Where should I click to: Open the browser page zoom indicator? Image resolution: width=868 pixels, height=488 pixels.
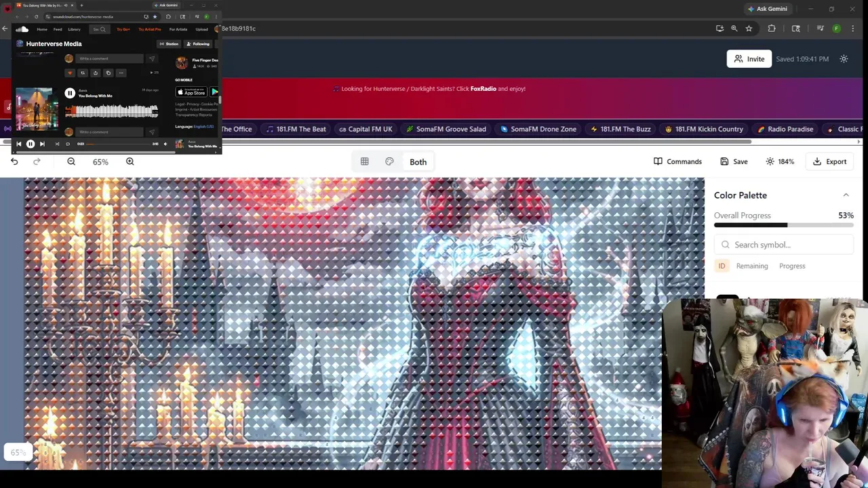734,28
